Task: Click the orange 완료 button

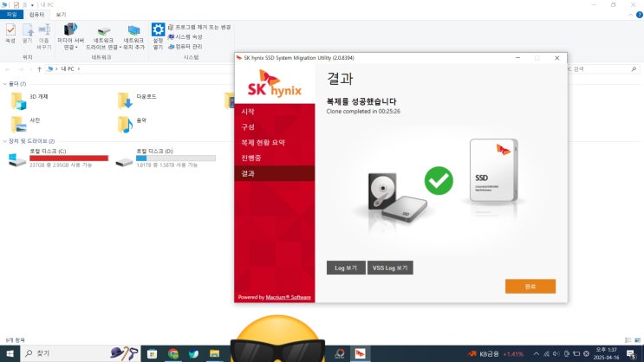Action: point(530,287)
